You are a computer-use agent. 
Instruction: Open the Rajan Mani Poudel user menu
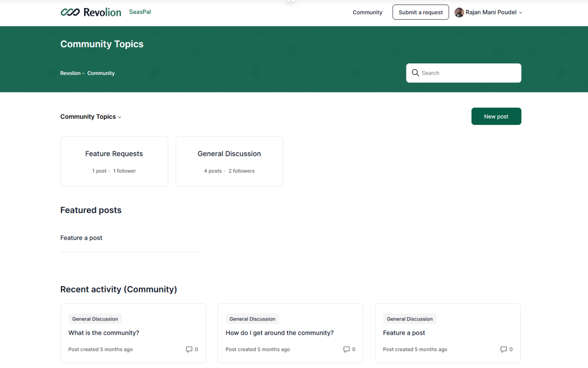click(491, 12)
